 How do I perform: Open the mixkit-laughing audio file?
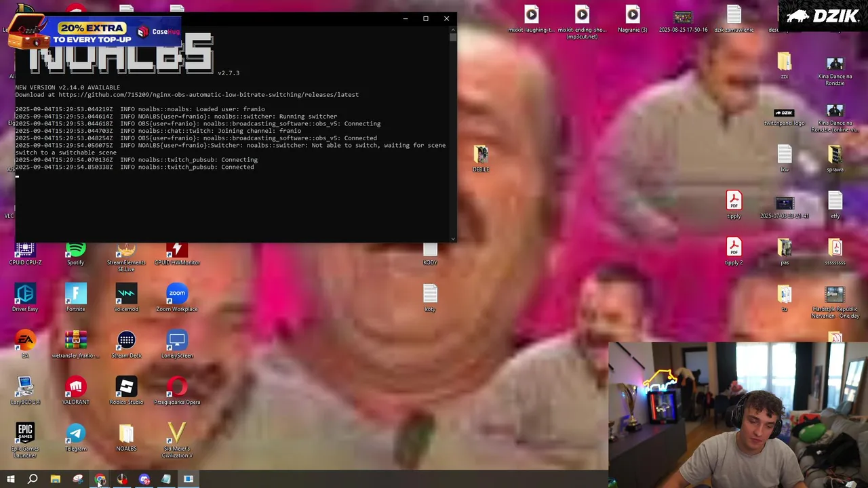tap(531, 19)
